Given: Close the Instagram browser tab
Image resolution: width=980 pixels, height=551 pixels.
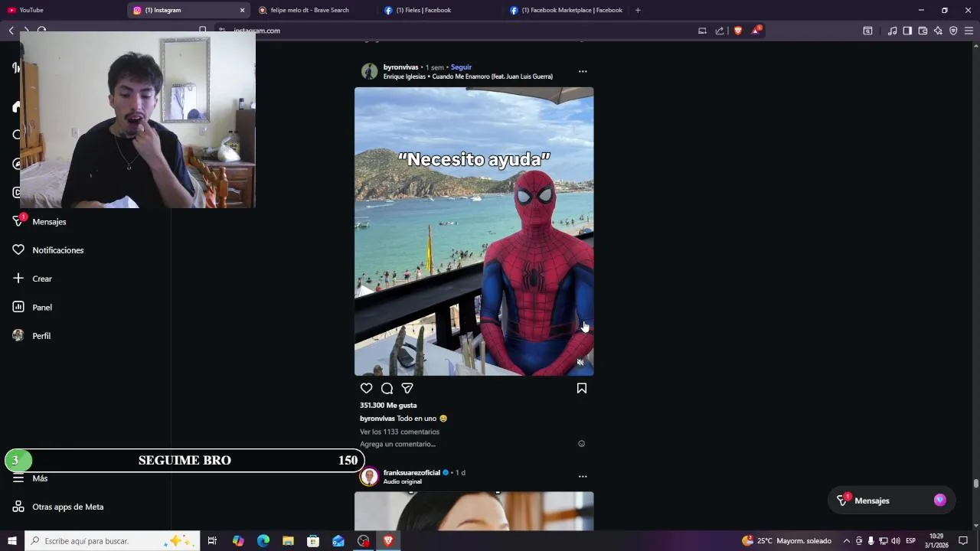Looking at the screenshot, I should coord(243,10).
